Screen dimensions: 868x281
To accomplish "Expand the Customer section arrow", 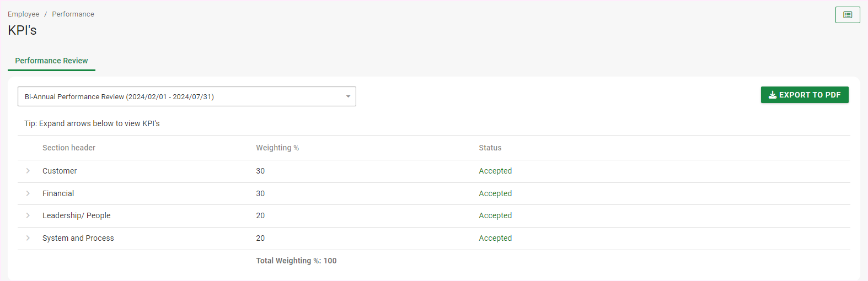I will coord(28,171).
